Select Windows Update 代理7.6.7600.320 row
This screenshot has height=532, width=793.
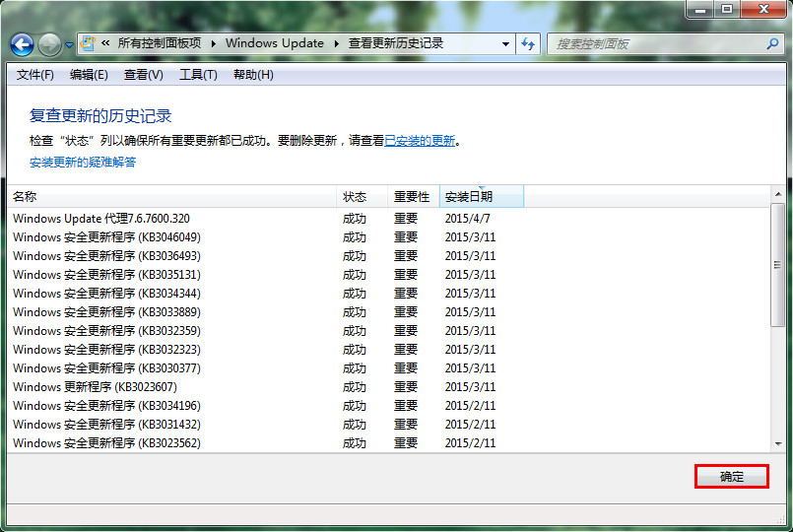coord(388,219)
